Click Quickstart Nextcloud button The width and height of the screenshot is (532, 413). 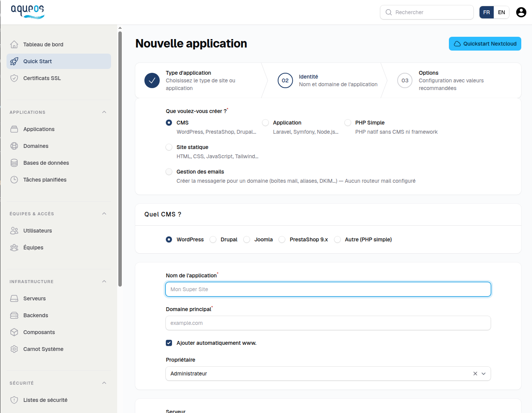[x=485, y=44]
